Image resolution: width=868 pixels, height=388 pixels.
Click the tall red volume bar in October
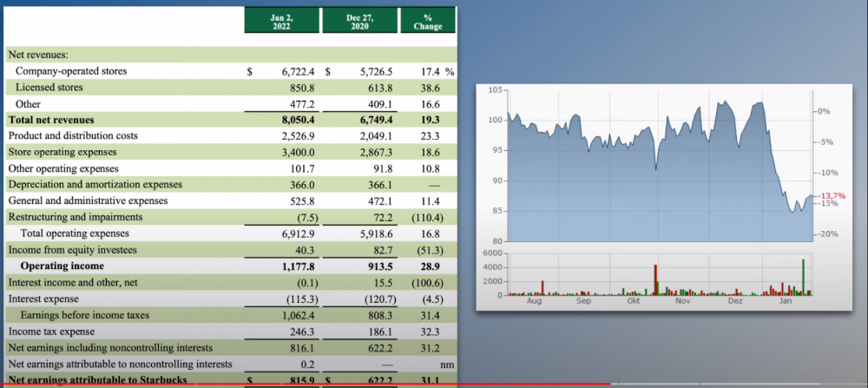click(655, 279)
